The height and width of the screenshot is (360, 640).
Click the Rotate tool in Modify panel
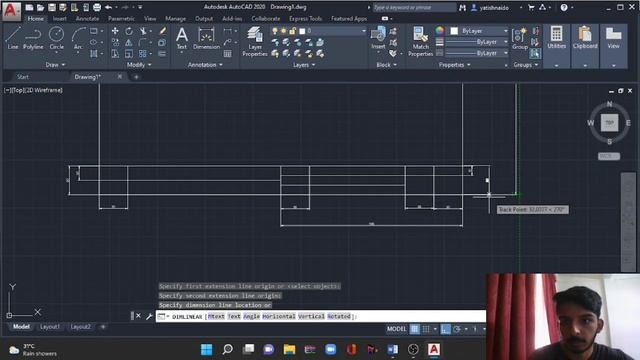pyautogui.click(x=129, y=31)
